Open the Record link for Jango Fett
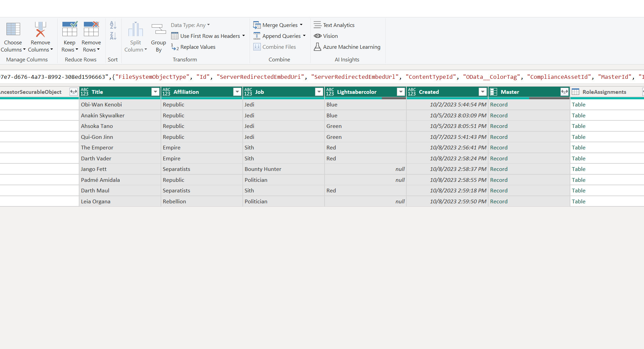The width and height of the screenshot is (644, 349). (499, 169)
